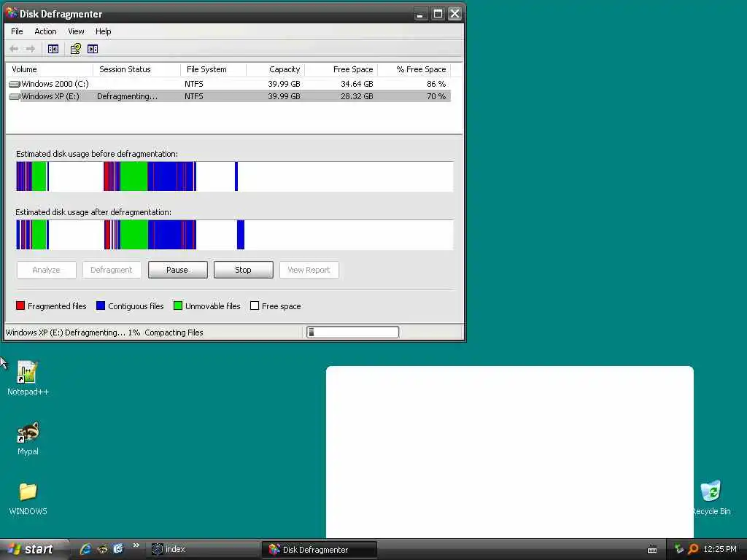The width and height of the screenshot is (747, 560).
Task: Click the orange magnifier tray icon
Action: click(x=693, y=549)
